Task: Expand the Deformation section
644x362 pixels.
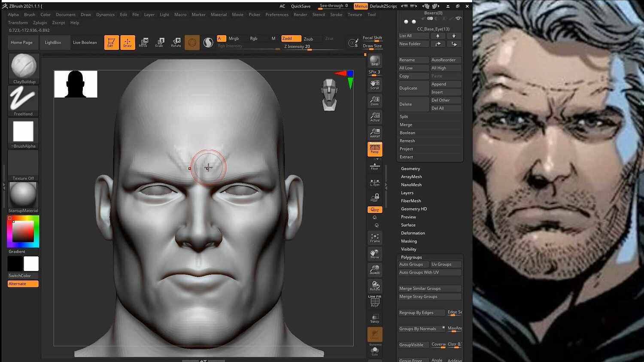Action: (x=413, y=233)
